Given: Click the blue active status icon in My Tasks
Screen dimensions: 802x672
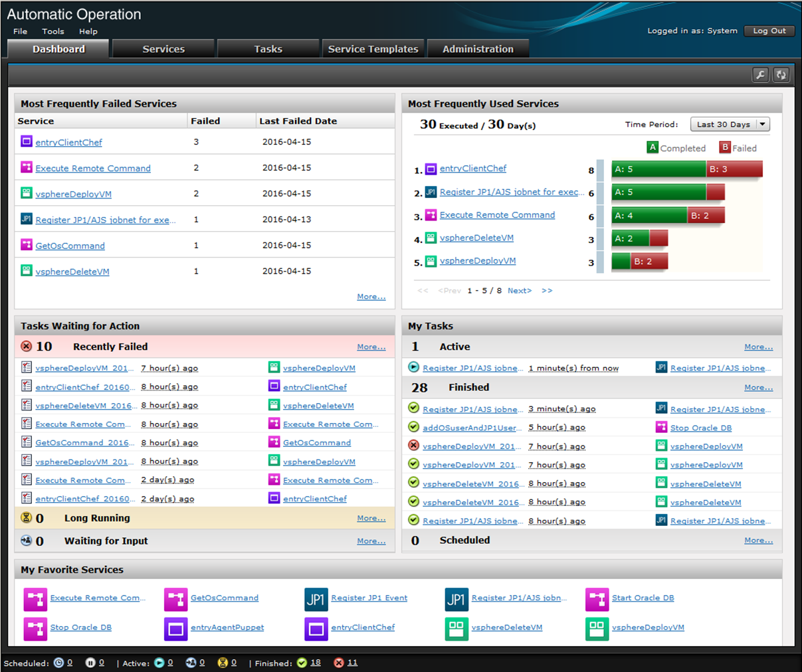Looking at the screenshot, I should 414,367.
